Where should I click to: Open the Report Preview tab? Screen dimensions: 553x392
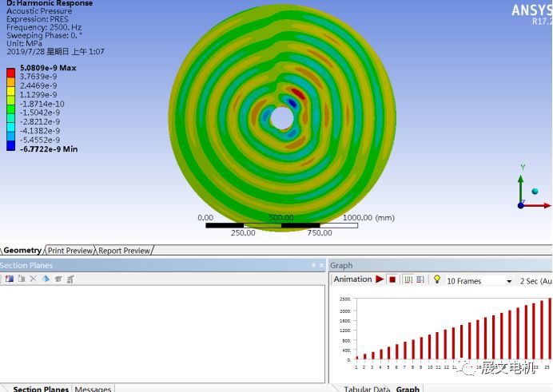pos(124,251)
